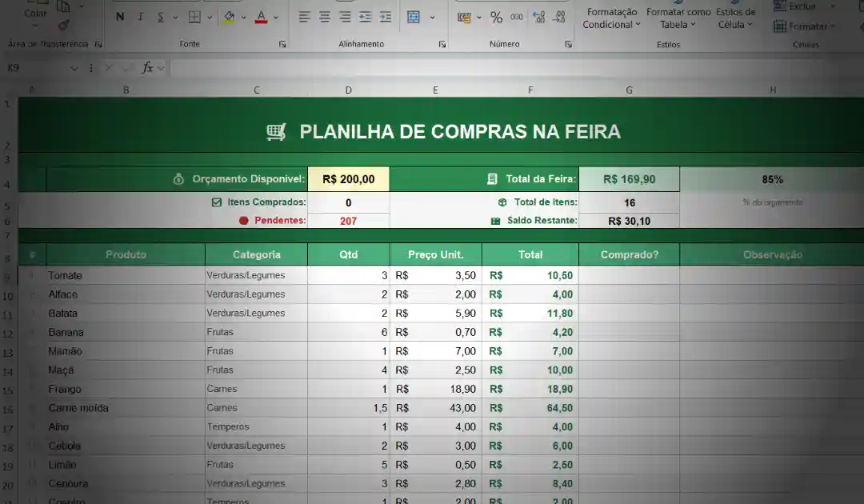864x504 pixels.
Task: Select the Tomate product cell
Action: (126, 275)
